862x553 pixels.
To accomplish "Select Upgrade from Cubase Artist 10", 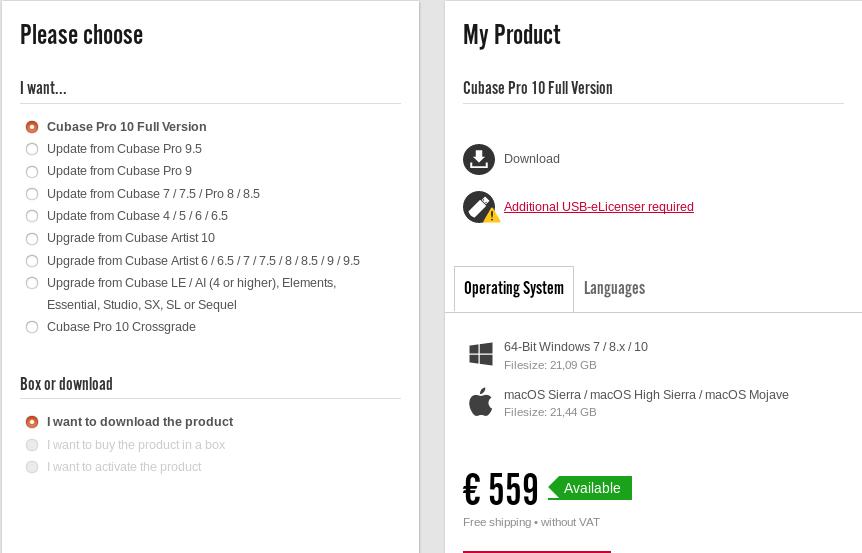I will point(32,239).
